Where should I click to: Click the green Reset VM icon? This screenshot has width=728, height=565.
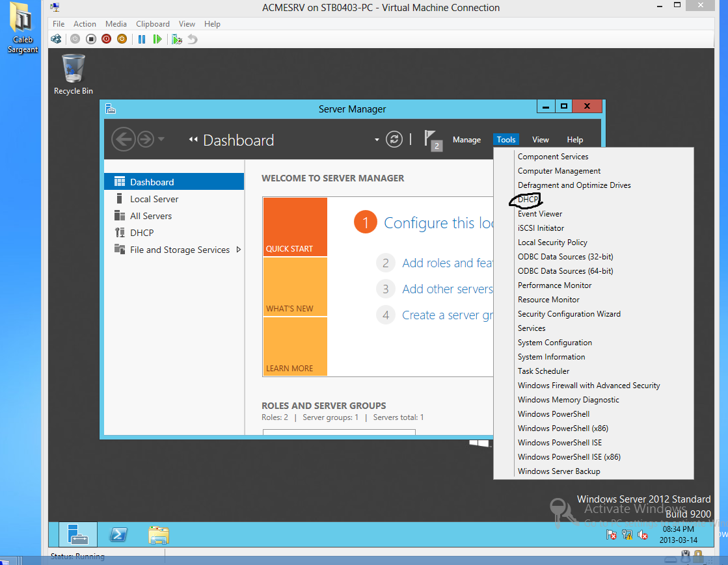[x=157, y=39]
